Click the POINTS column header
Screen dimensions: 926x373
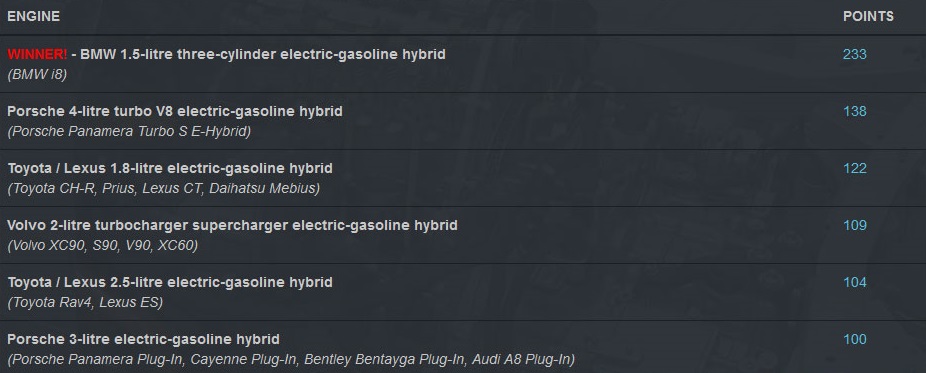[x=868, y=17]
